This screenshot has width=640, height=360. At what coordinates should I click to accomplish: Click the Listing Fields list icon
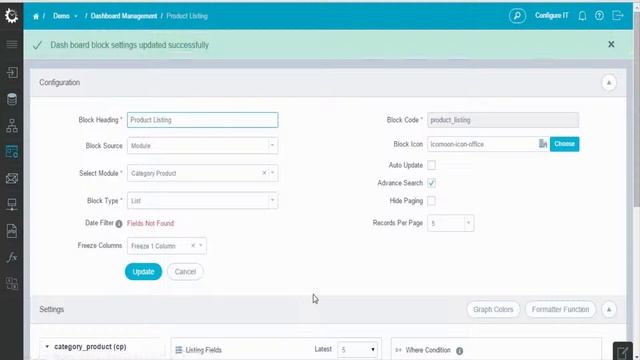click(179, 350)
